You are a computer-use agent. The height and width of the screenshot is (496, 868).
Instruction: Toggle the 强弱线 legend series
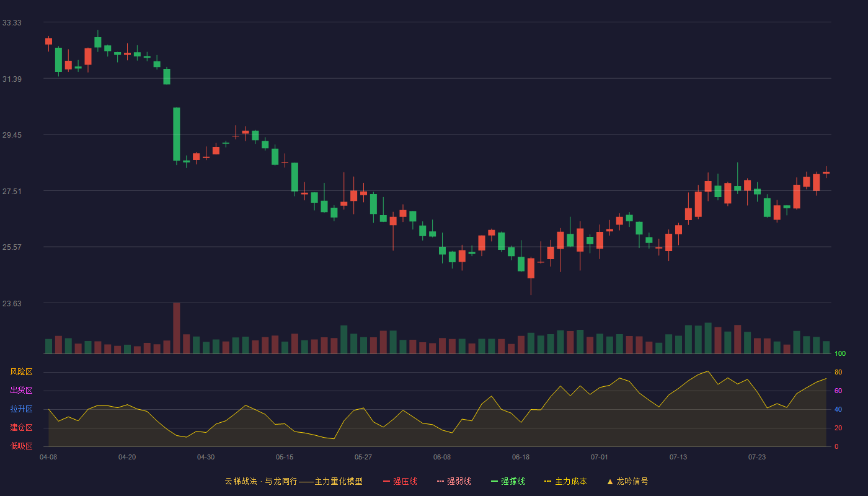coord(454,481)
